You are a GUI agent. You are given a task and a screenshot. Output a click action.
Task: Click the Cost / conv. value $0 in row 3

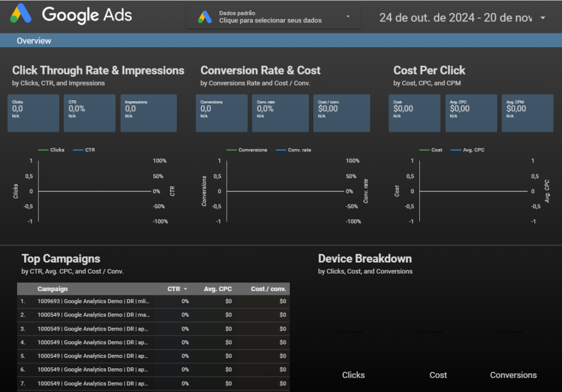(x=283, y=329)
